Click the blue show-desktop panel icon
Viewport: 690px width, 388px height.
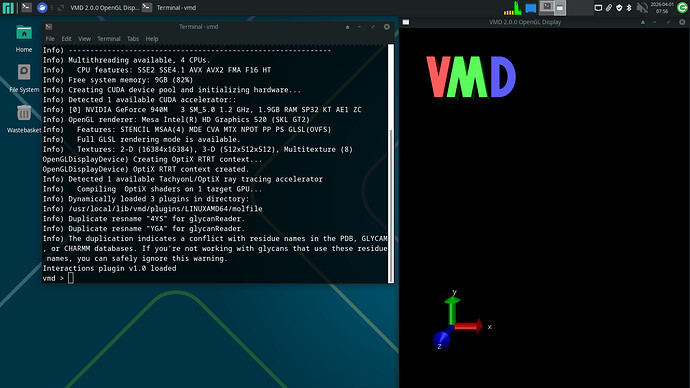click(x=531, y=8)
